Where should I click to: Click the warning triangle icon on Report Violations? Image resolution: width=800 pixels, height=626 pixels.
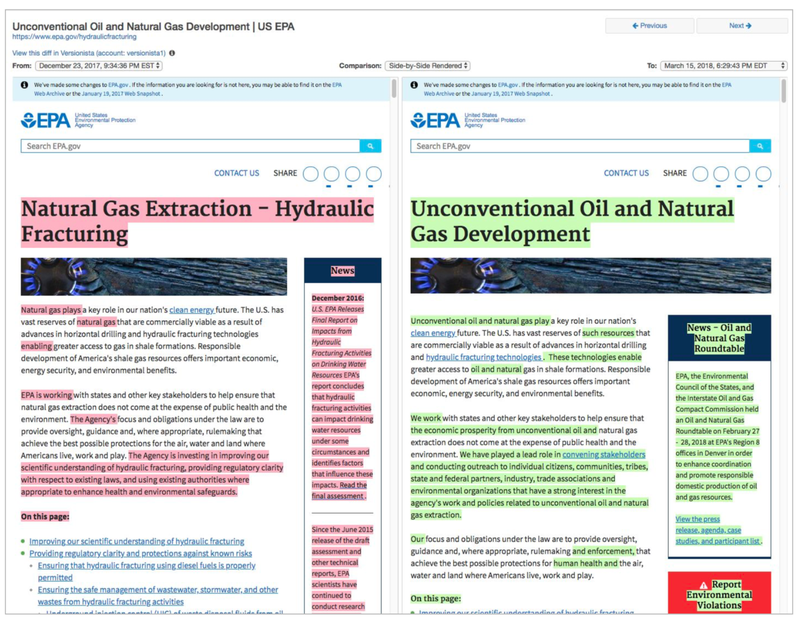[704, 585]
